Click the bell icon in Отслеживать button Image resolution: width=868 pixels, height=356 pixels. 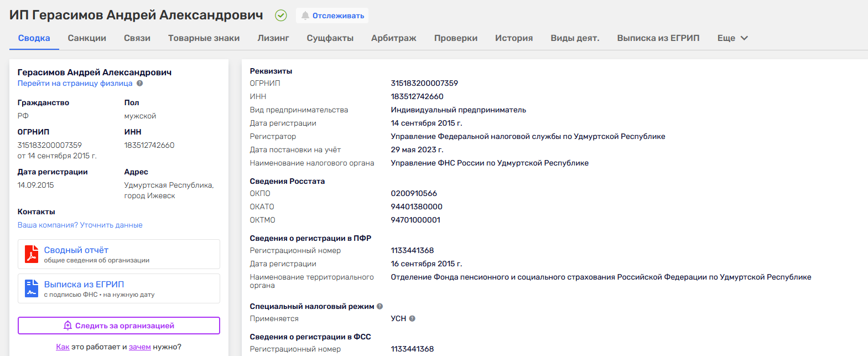tap(305, 16)
